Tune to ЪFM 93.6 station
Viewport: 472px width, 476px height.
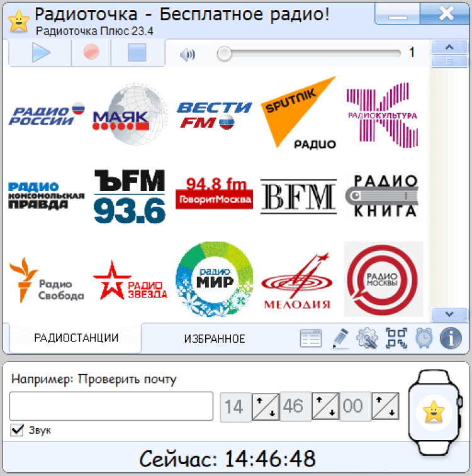coord(130,196)
